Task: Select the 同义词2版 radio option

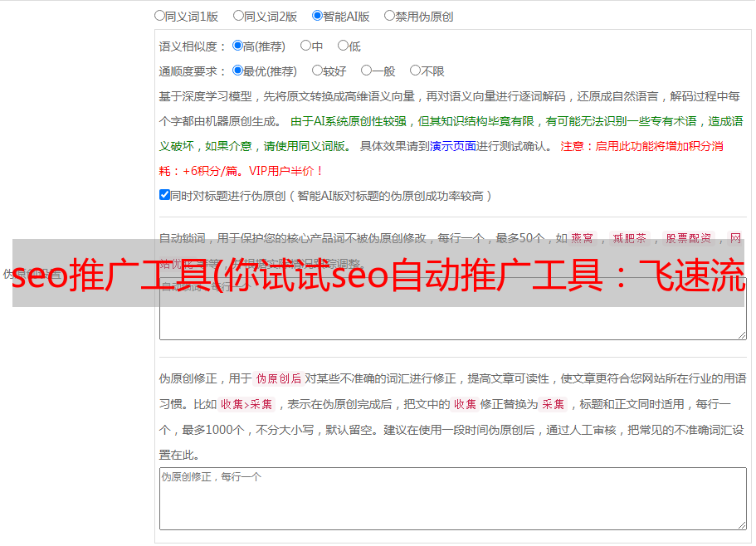Action: (x=238, y=16)
